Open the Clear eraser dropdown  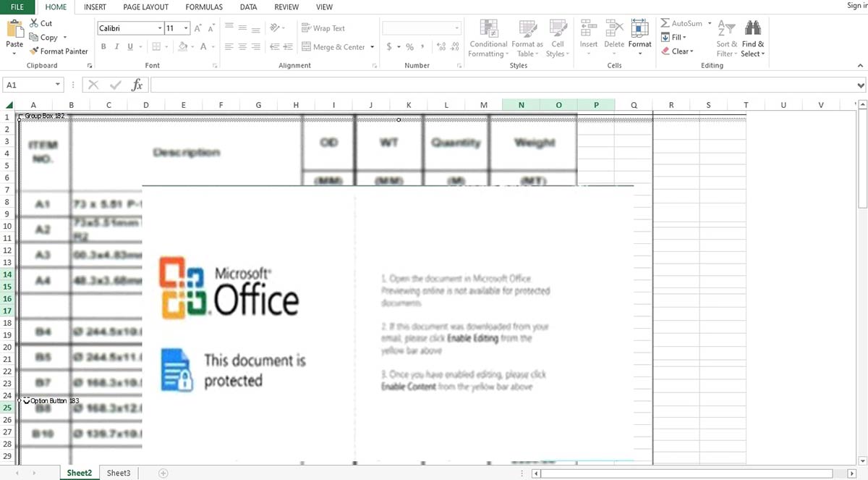pyautogui.click(x=678, y=51)
